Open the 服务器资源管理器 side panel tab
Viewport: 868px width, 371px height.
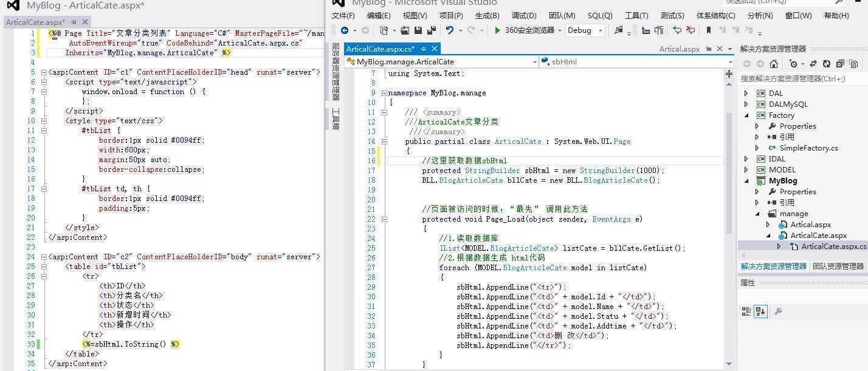click(x=335, y=71)
